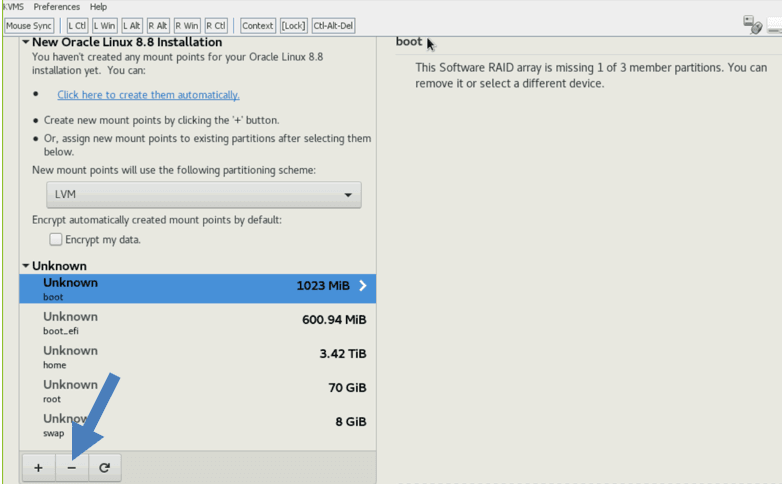Toggle the R Ctl key button
This screenshot has height=484, width=782.
click(216, 26)
